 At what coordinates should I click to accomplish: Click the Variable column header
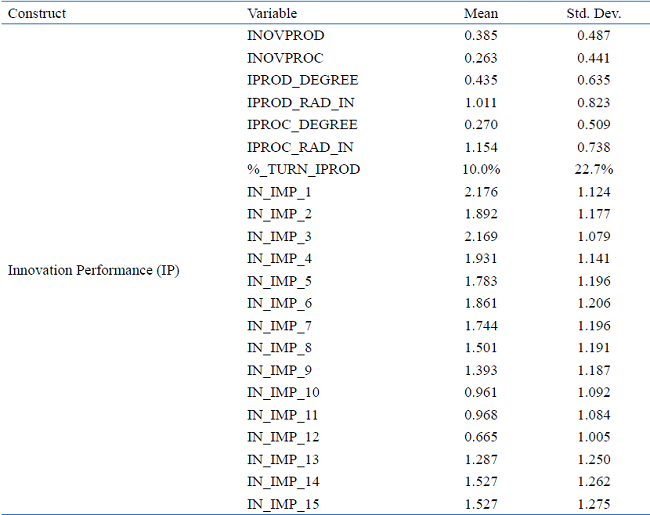(272, 13)
